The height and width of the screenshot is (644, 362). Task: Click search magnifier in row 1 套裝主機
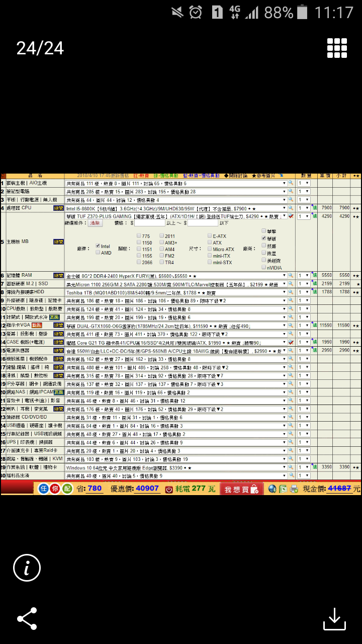pyautogui.click(x=291, y=184)
